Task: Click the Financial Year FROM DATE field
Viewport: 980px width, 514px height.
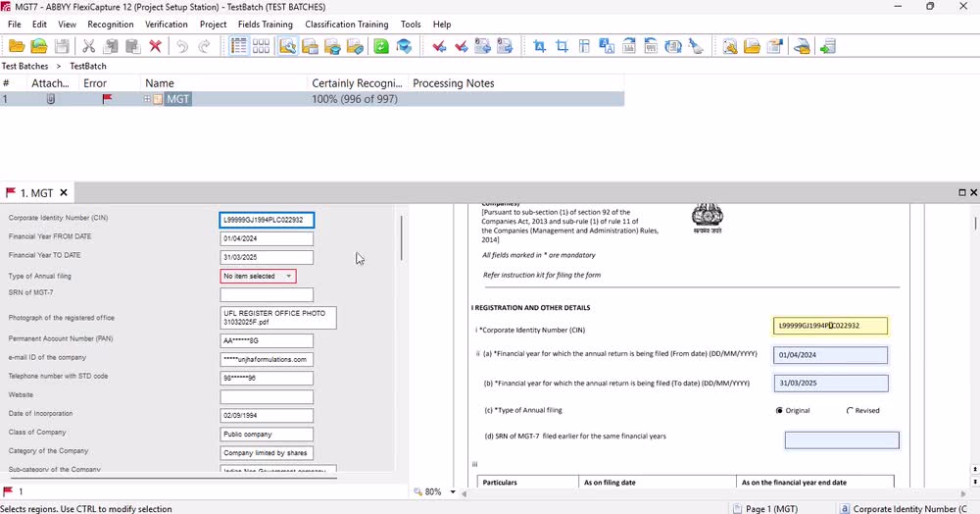Action: [x=267, y=238]
